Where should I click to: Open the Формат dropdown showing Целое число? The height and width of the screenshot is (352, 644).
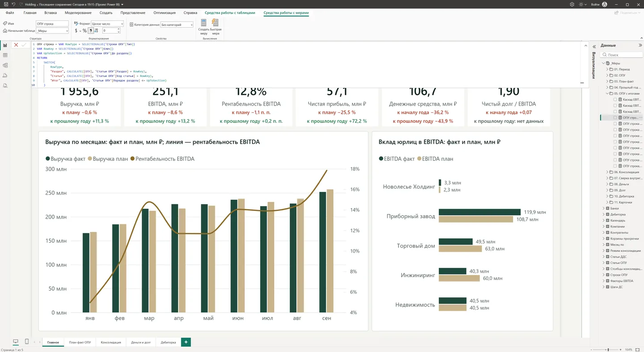coord(107,23)
